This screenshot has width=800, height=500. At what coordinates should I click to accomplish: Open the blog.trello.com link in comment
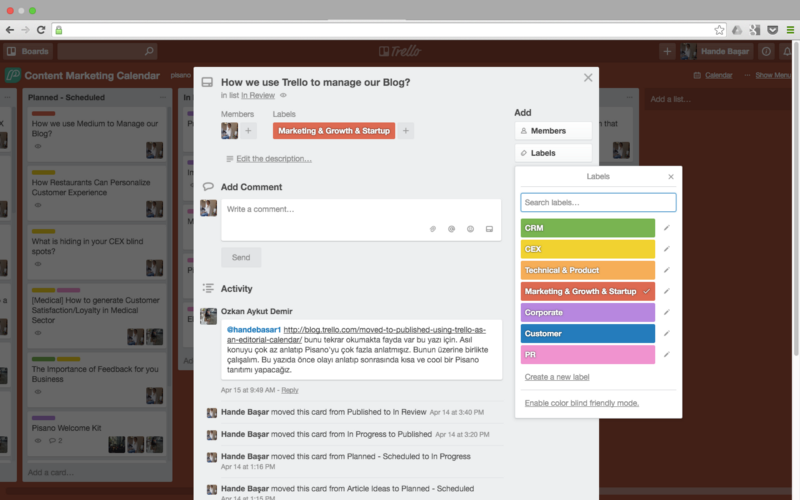pos(357,335)
